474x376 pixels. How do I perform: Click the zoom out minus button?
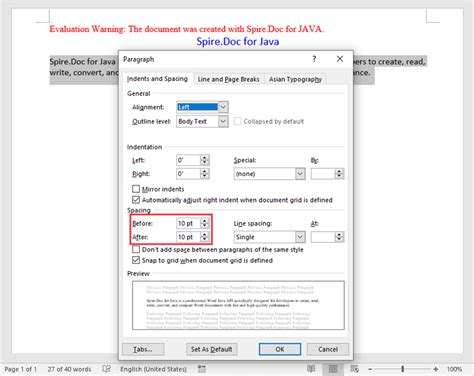click(370, 369)
